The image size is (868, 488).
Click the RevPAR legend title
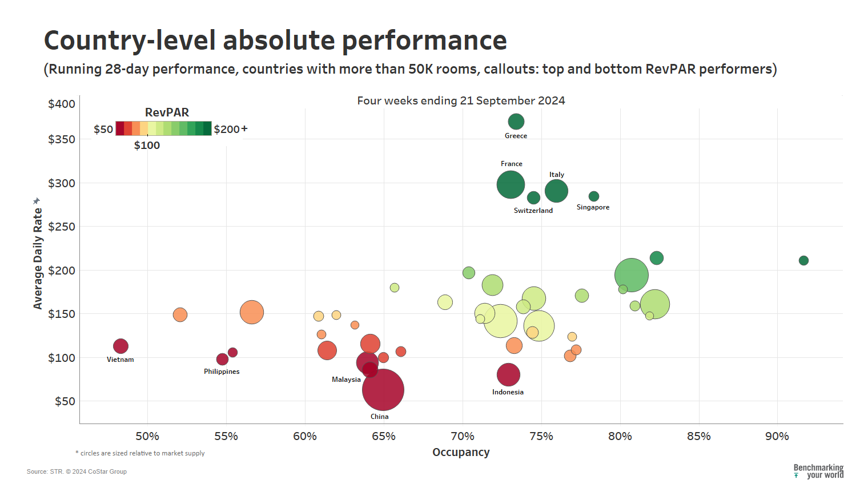[167, 112]
